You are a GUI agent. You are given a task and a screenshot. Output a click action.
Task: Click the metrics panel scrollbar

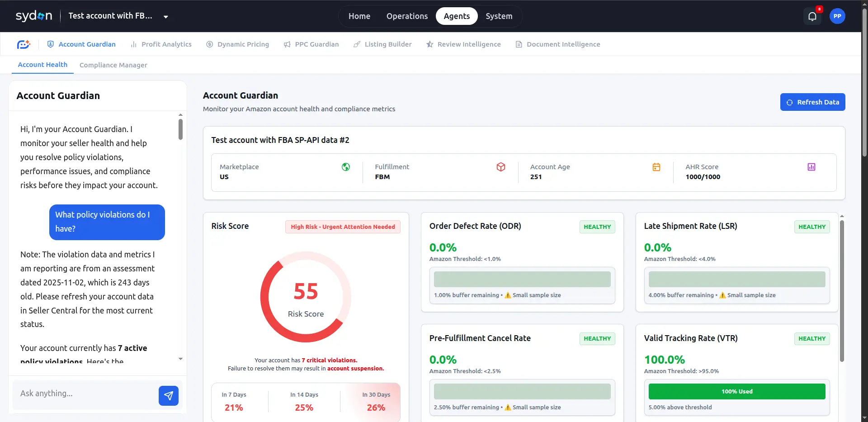point(842,291)
